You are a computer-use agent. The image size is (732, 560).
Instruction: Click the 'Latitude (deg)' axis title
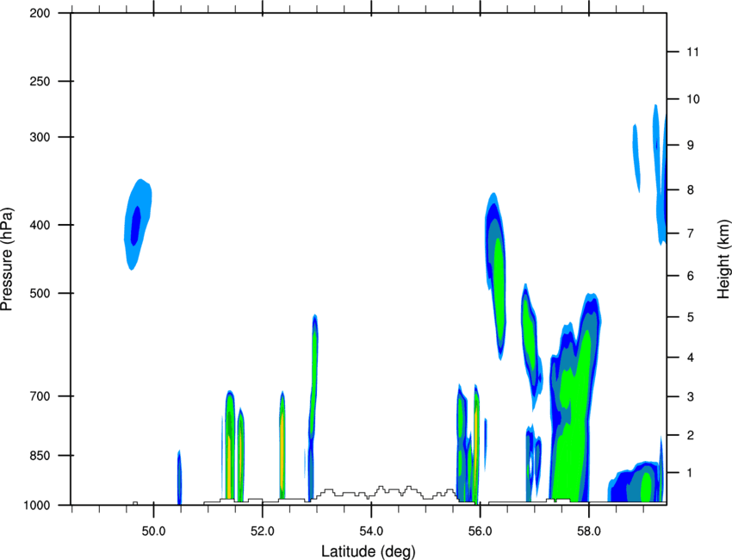(369, 551)
